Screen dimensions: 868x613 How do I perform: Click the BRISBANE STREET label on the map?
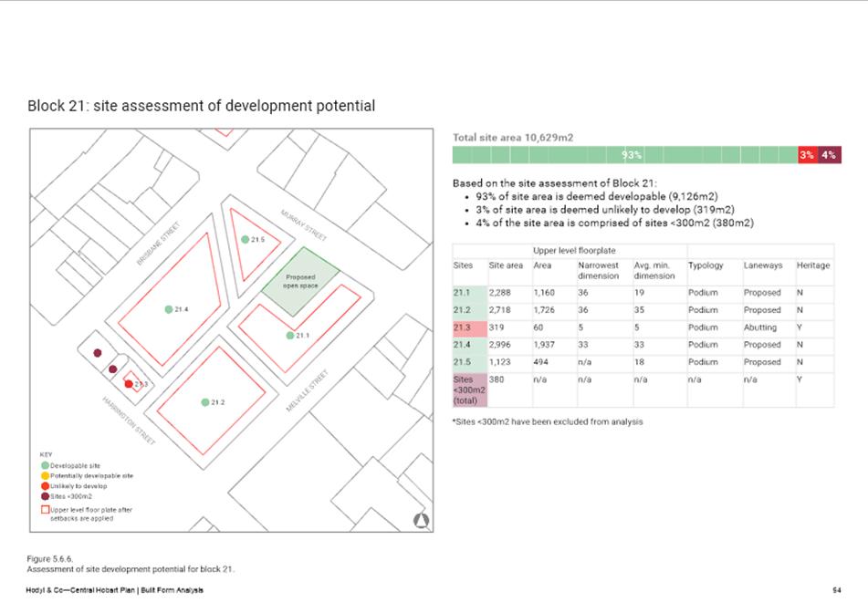click(158, 244)
